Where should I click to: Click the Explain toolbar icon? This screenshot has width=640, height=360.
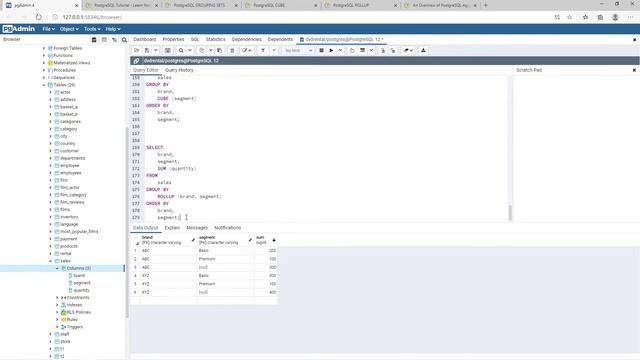pyautogui.click(x=352, y=50)
